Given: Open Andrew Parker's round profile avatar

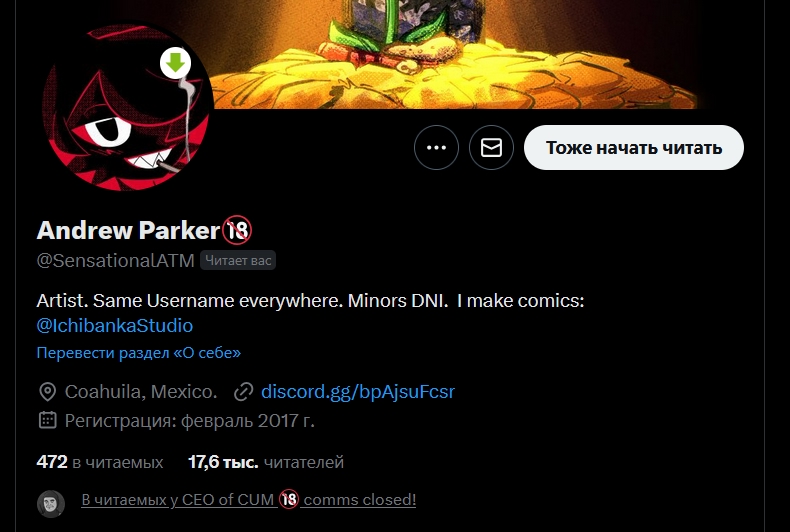Looking at the screenshot, I should pos(125,107).
